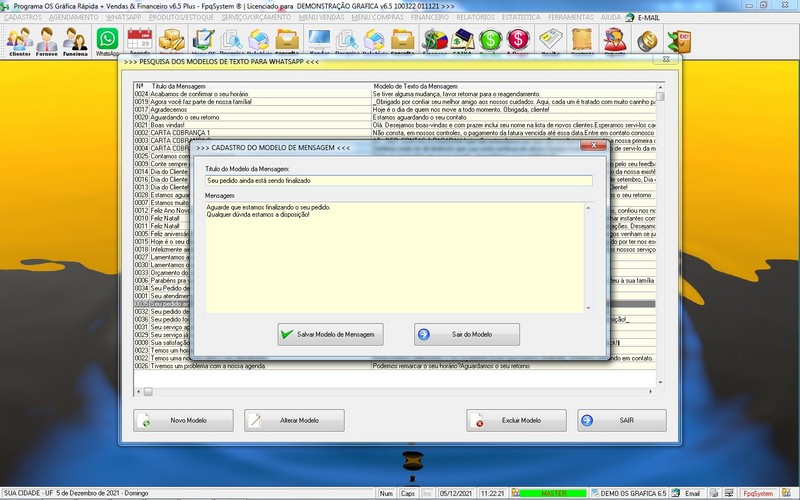Click folder Consulta icon left of Finanças

pyautogui.click(x=403, y=41)
